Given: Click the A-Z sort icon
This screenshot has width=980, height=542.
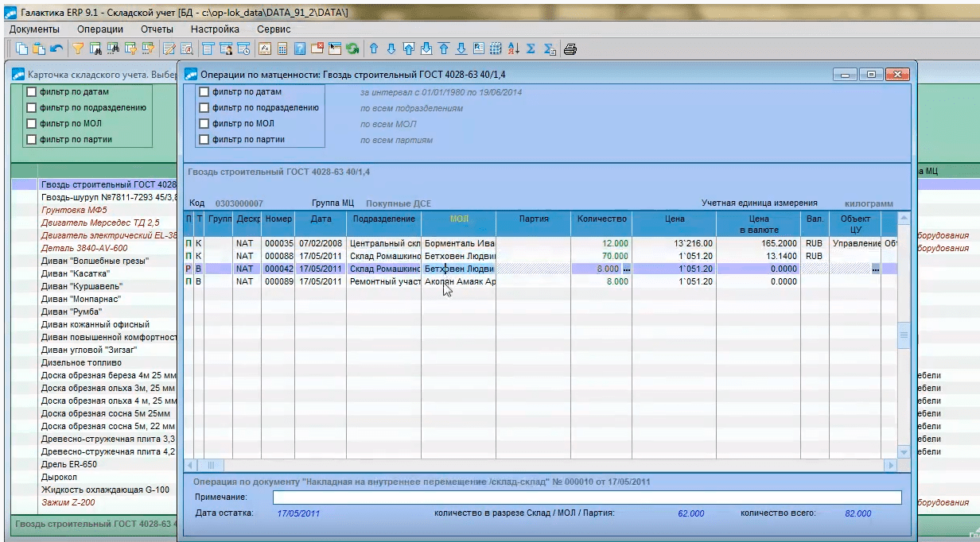Looking at the screenshot, I should click(512, 48).
